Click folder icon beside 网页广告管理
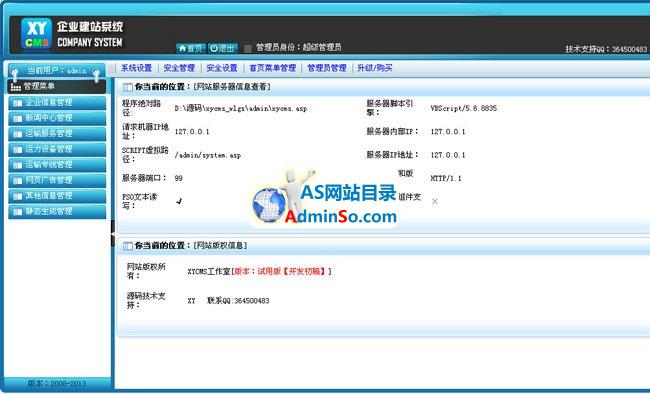This screenshot has height=394, width=650. 17,181
